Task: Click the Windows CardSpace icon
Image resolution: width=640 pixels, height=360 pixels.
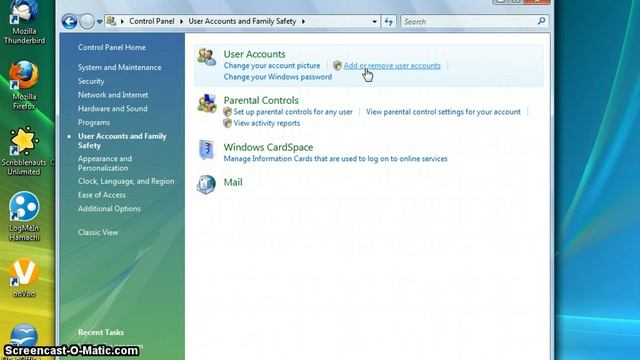Action: pos(207,149)
